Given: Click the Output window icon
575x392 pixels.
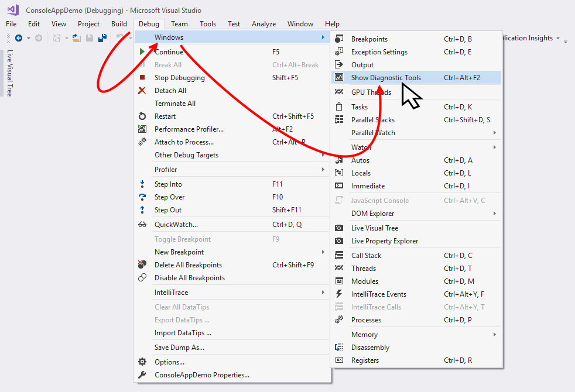Looking at the screenshot, I should pyautogui.click(x=339, y=64).
